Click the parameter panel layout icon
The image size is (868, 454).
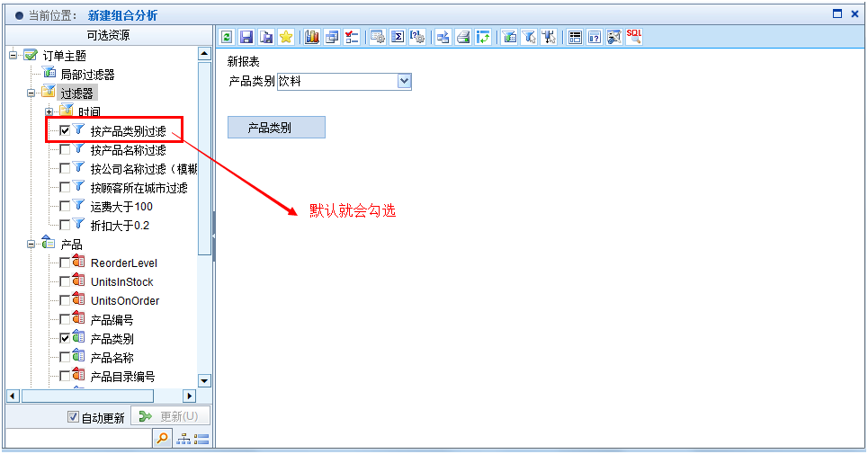pyautogui.click(x=595, y=37)
